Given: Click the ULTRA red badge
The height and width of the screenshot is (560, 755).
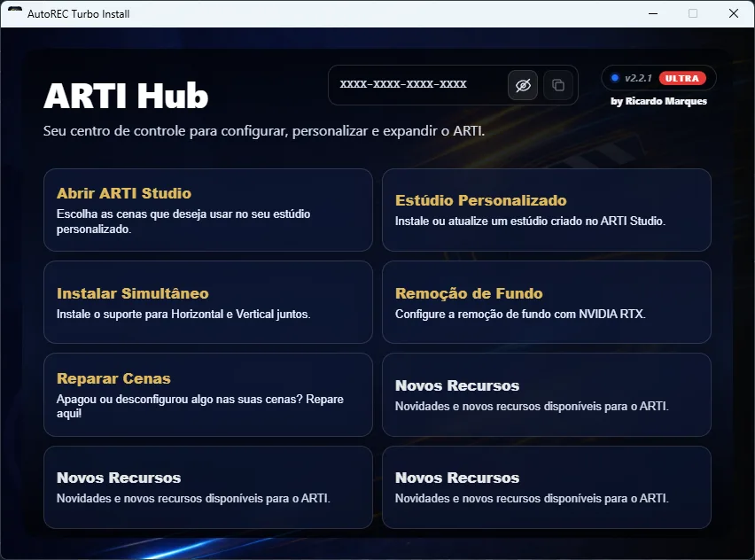Looking at the screenshot, I should pyautogui.click(x=682, y=78).
